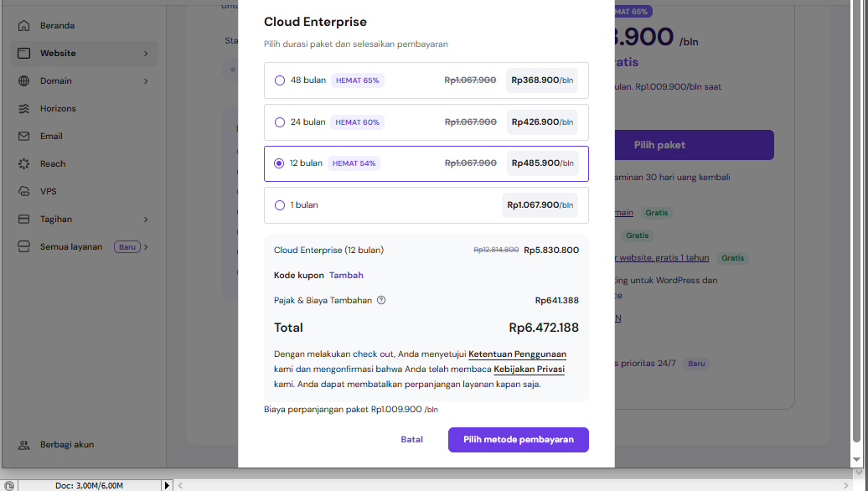
Task: Choose the 1 bulan radio option
Action: click(x=280, y=205)
